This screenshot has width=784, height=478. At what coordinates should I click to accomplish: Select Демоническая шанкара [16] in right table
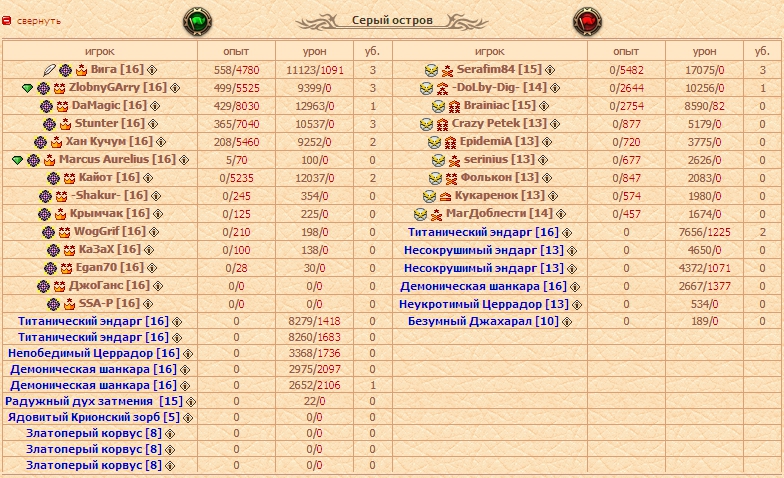483,286
